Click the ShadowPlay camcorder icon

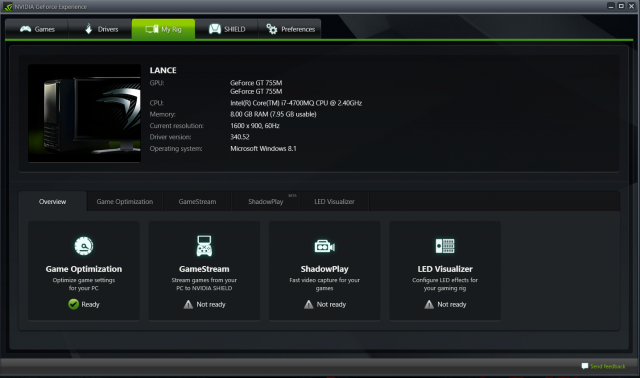(324, 246)
